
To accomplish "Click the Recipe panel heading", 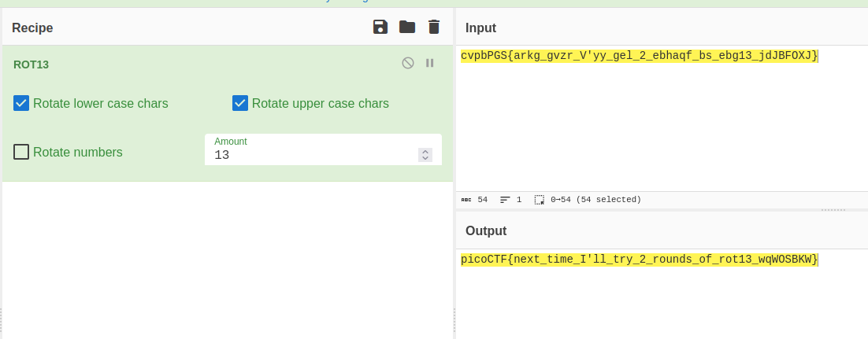I will pyautogui.click(x=32, y=28).
